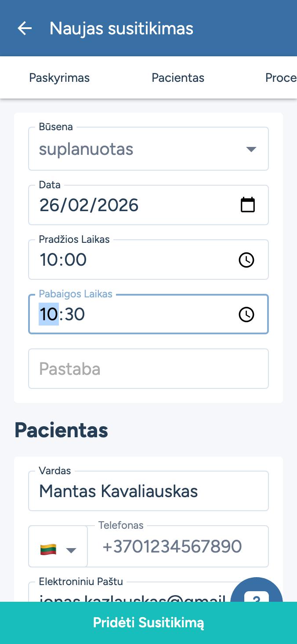Click the Pabaigos Laikas clock icon
Viewport: 297px width, 644px height.
[246, 315]
